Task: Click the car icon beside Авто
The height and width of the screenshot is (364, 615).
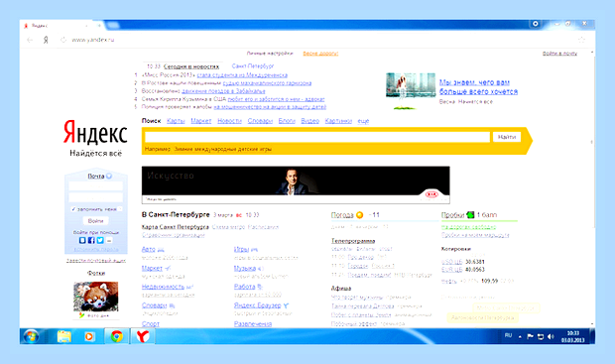Action: click(161, 250)
